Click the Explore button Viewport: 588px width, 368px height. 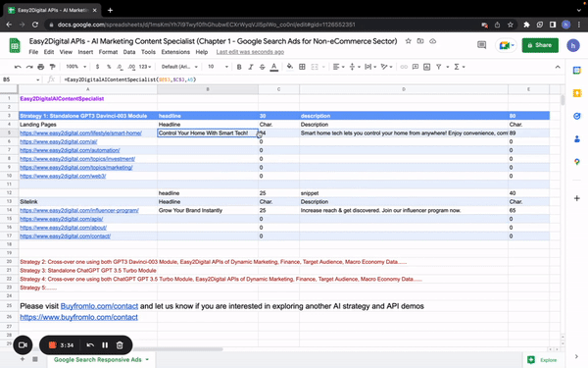(x=543, y=360)
